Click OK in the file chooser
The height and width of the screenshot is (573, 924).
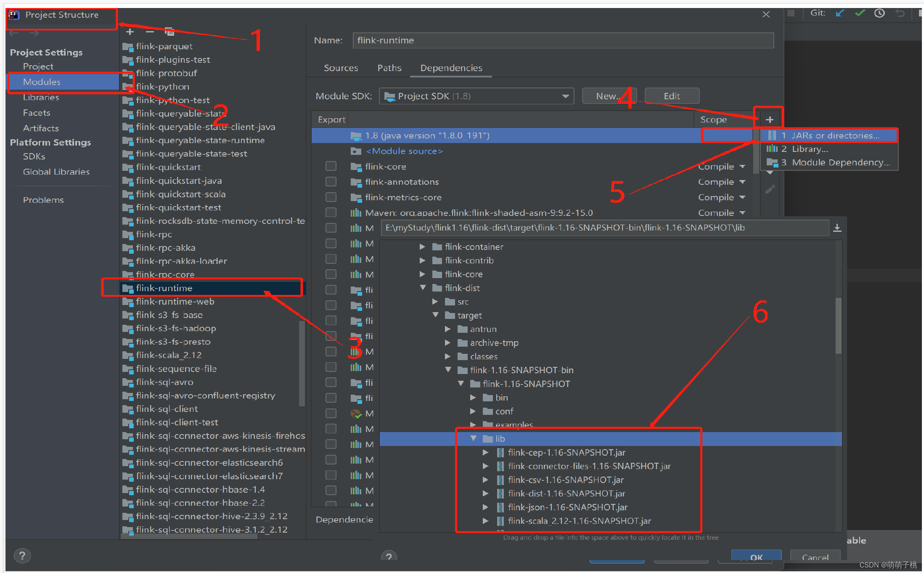[756, 557]
